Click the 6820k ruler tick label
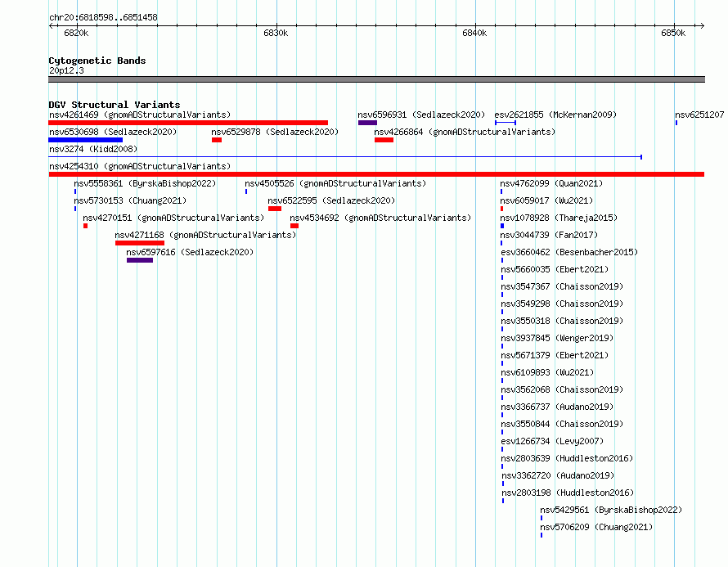Screen dimensions: 728x567 [x=77, y=33]
